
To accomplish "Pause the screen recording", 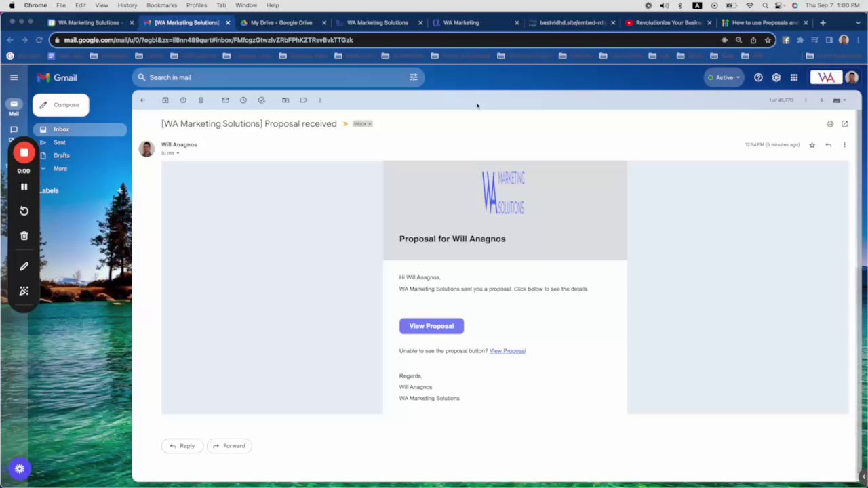I will (24, 187).
